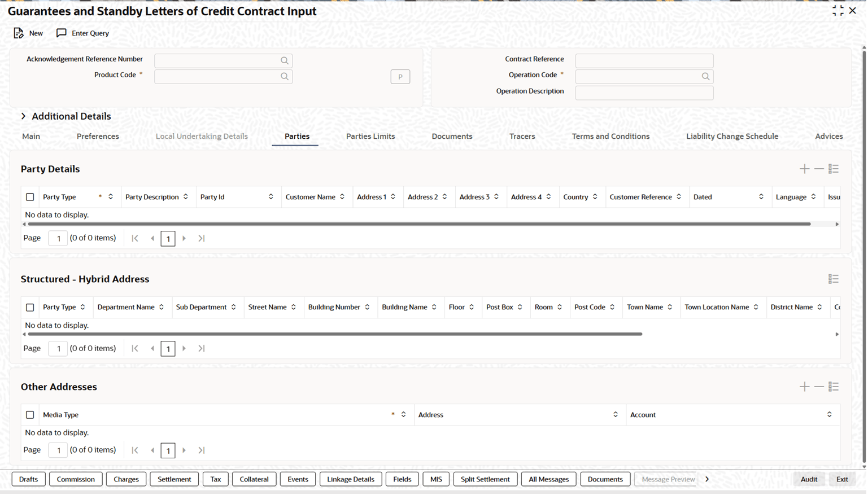Open single view for Party Details
Image resolution: width=868 pixels, height=495 pixels.
[x=834, y=169]
